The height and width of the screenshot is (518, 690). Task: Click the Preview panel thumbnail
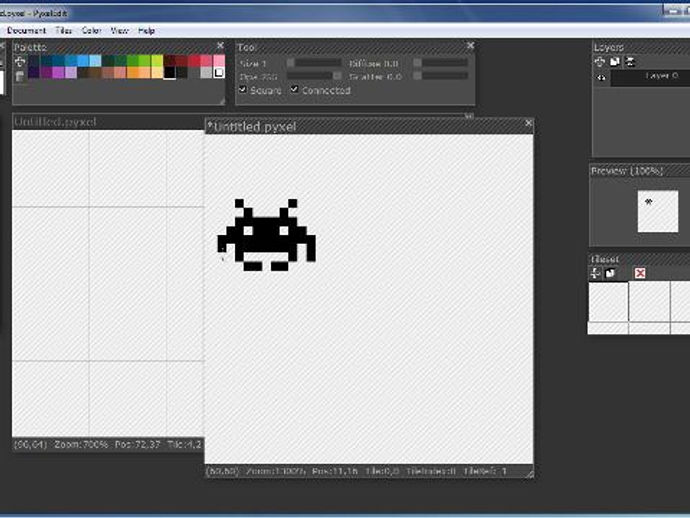tap(658, 211)
